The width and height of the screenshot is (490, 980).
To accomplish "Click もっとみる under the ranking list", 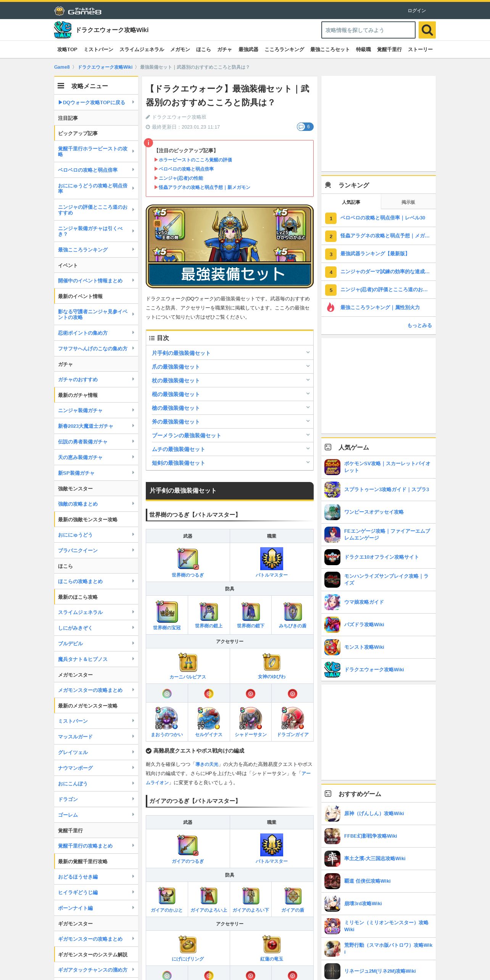I will 420,326.
